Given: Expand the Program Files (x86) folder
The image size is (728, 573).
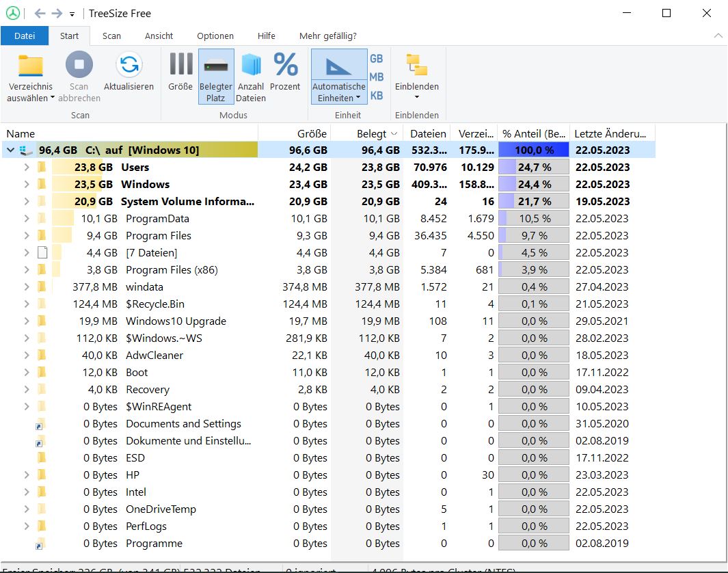Looking at the screenshot, I should 27,270.
